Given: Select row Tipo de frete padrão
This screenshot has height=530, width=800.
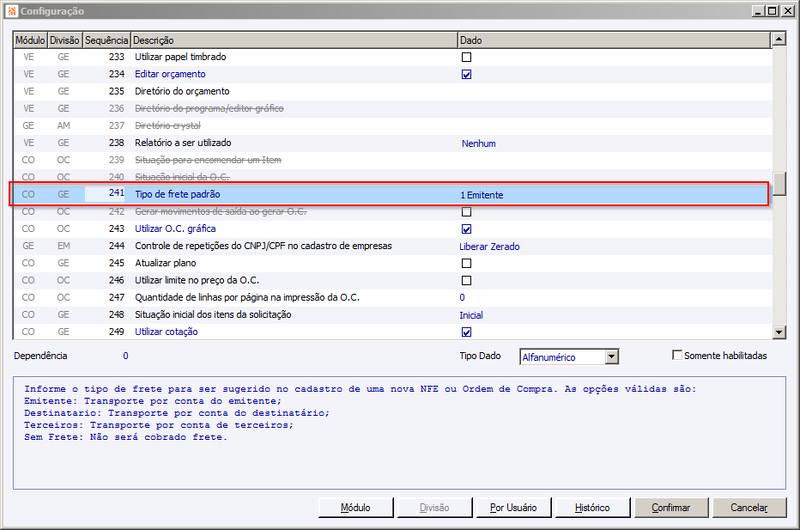Looking at the screenshot, I should pos(390,194).
